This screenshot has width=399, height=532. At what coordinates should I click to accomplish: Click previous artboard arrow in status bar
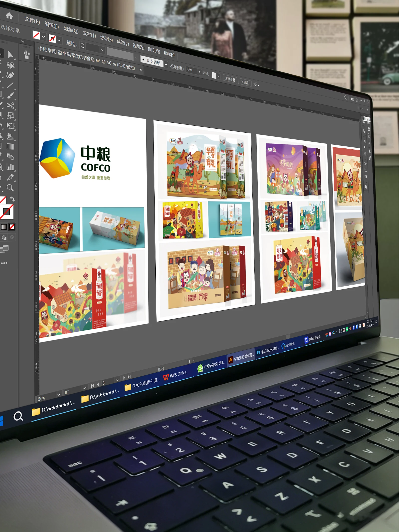click(x=98, y=384)
